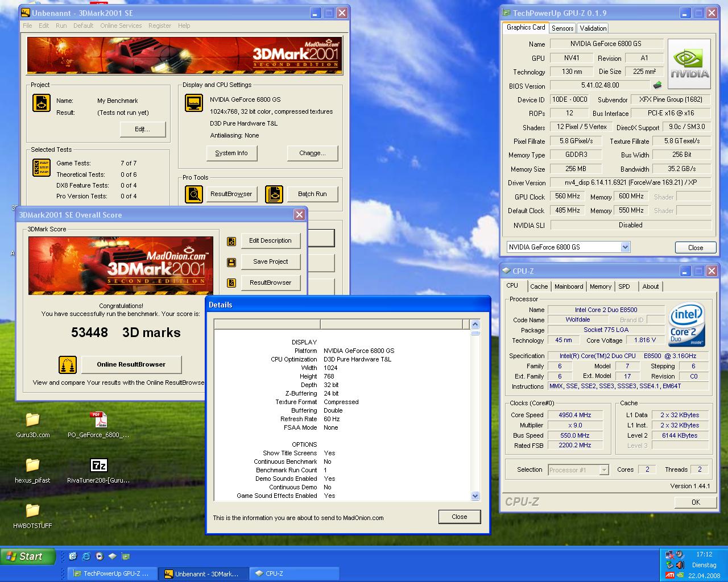
Task: Open the graphics card selector dropdown in GPU-Z
Action: (626, 247)
